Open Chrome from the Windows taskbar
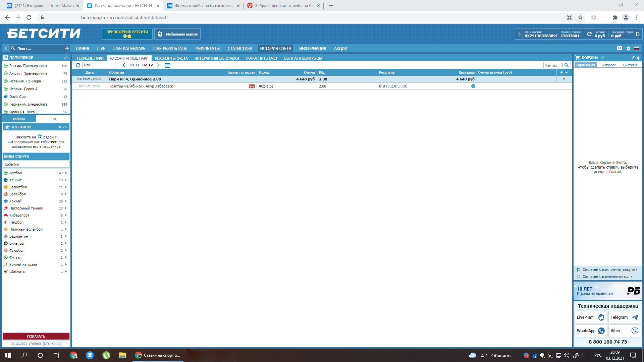The height and width of the screenshot is (362, 644). tap(73, 355)
